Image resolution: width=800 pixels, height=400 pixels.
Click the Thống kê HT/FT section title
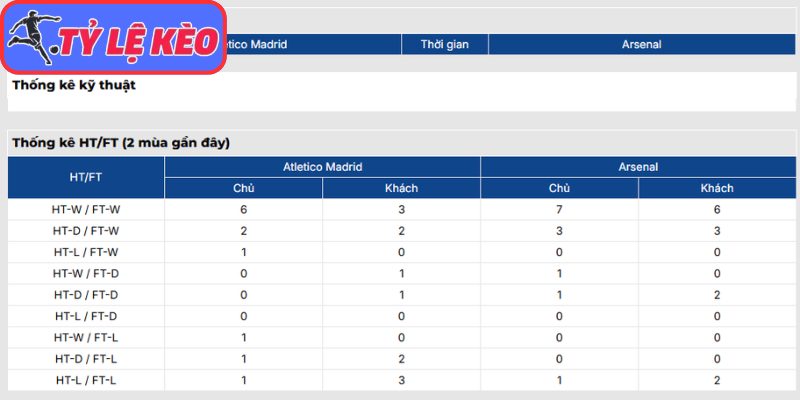click(121, 143)
